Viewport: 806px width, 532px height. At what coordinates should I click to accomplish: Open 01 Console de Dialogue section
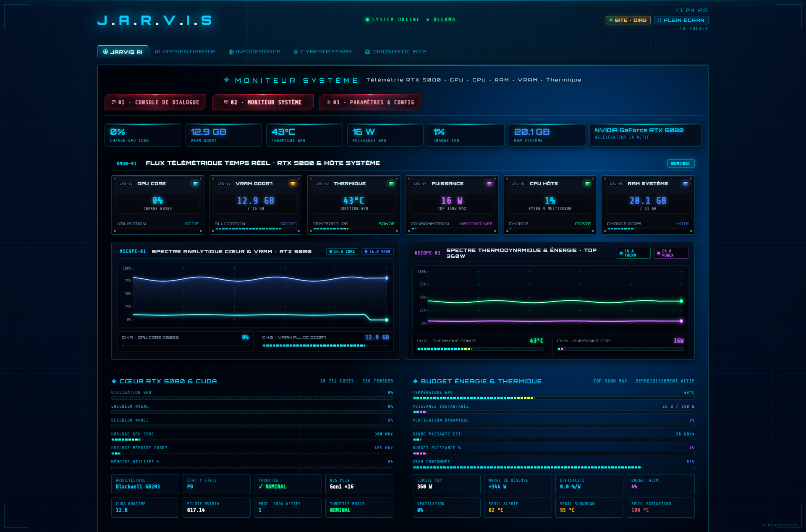pos(155,102)
